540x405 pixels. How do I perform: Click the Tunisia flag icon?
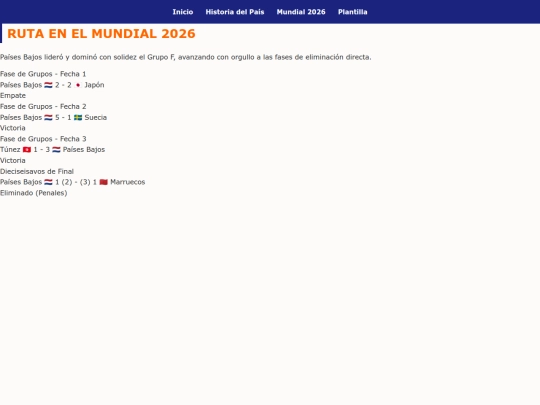27,150
